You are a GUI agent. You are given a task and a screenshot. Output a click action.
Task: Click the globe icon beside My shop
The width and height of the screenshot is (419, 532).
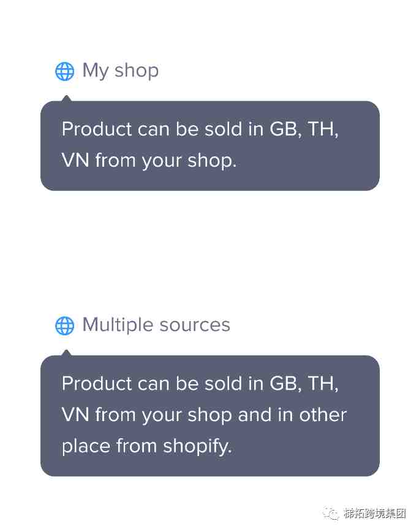click(65, 72)
